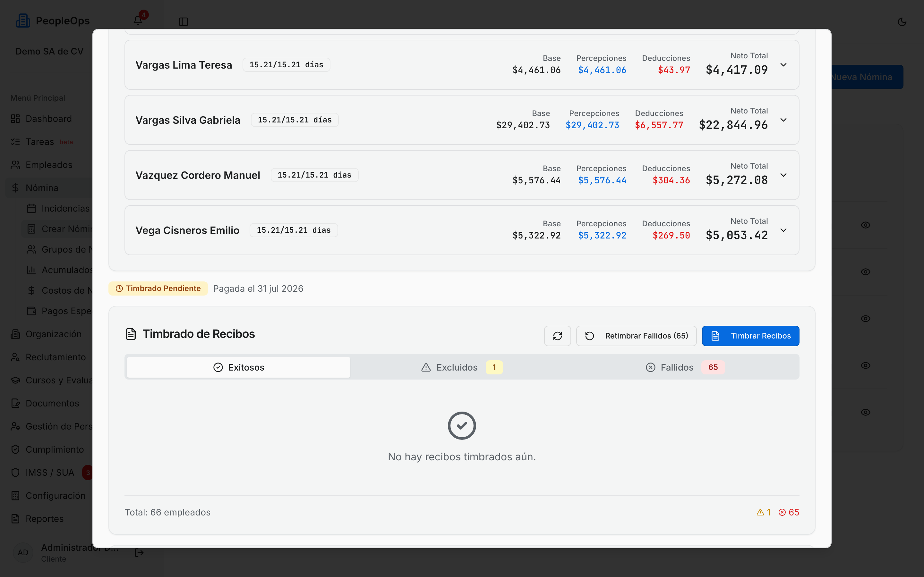Viewport: 924px width, 577px height.
Task: Click the Timbrado Pendiente status badge
Action: (x=158, y=288)
